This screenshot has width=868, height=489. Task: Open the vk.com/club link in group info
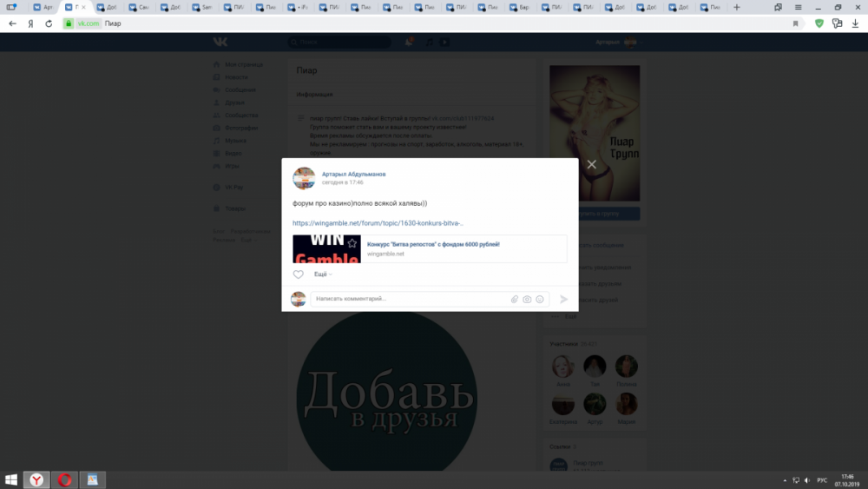coord(463,118)
